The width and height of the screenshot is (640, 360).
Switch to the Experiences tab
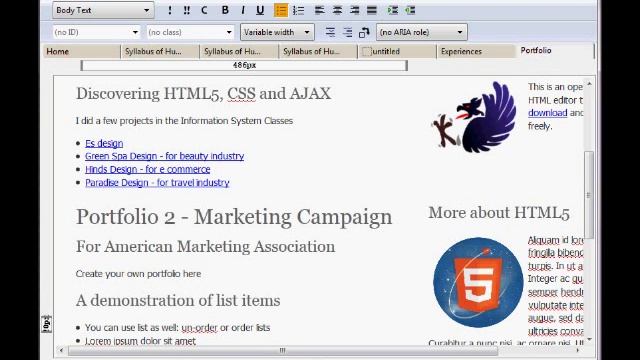point(476,51)
